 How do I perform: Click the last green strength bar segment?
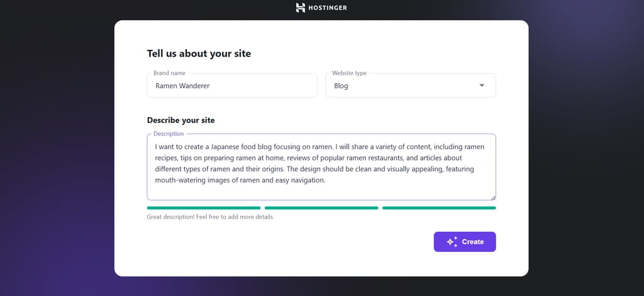tap(439, 208)
